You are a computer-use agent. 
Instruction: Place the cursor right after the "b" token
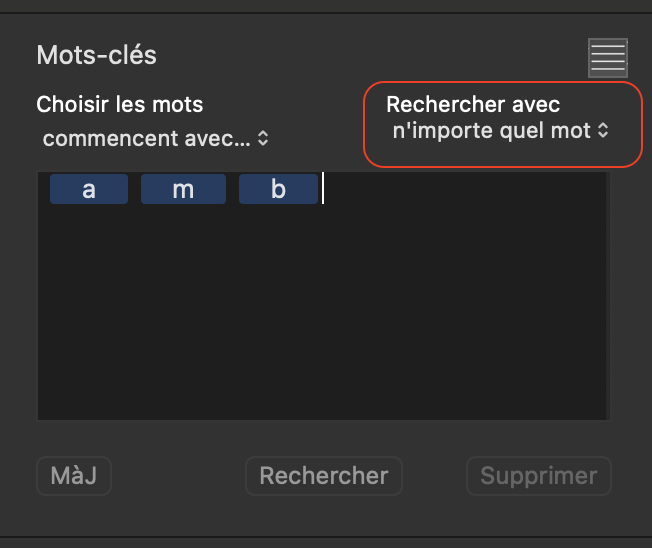tap(323, 189)
